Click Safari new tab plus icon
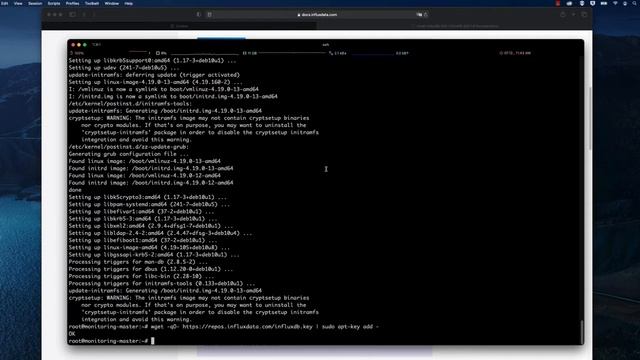 pos(573,14)
